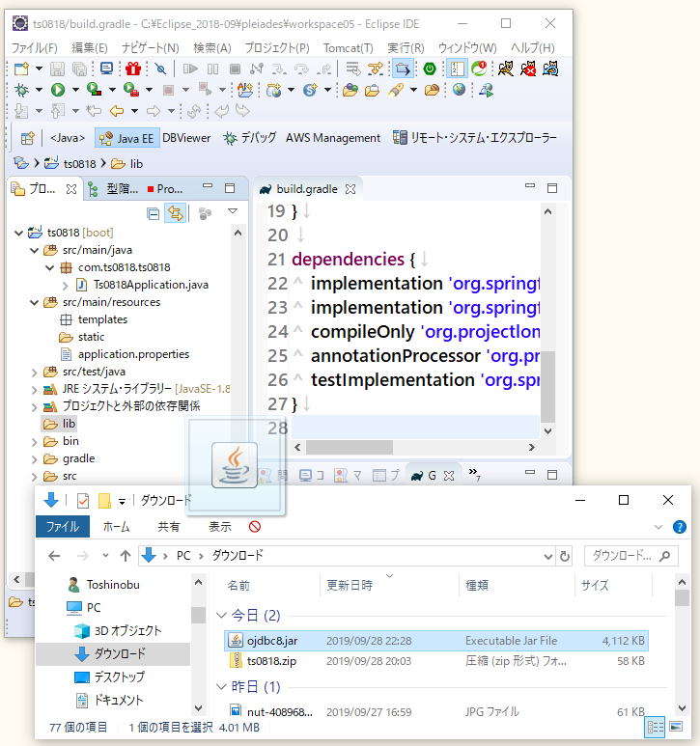Expand Ts0818Application.java tree node

pos(66,285)
